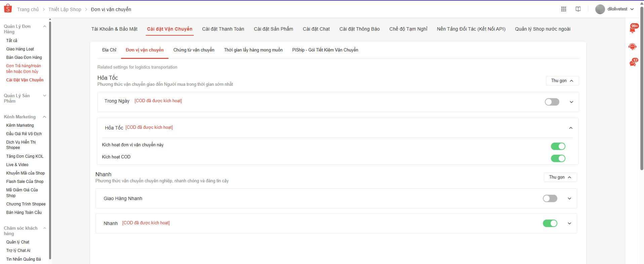Open the seller education book icon
This screenshot has width=644, height=264.
point(578,9)
